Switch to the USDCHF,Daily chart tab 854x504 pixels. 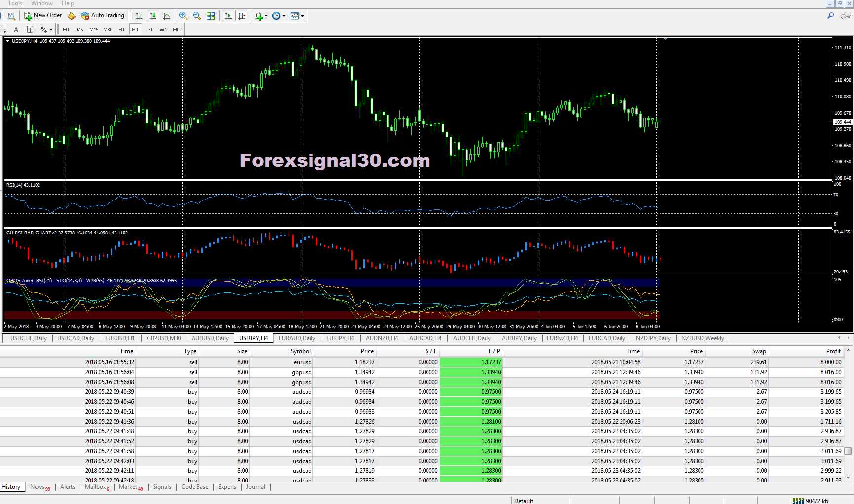(x=29, y=338)
